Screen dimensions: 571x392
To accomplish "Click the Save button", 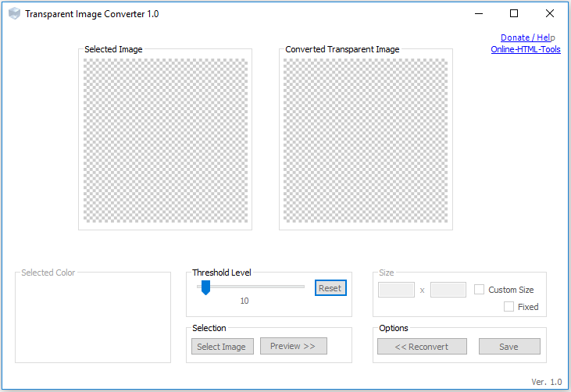I will coord(509,347).
